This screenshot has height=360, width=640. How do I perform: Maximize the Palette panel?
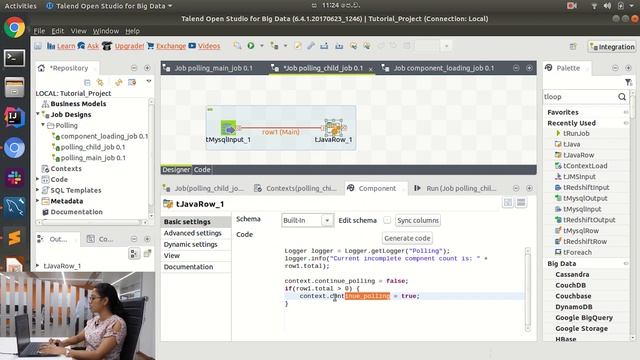pyautogui.click(x=628, y=68)
